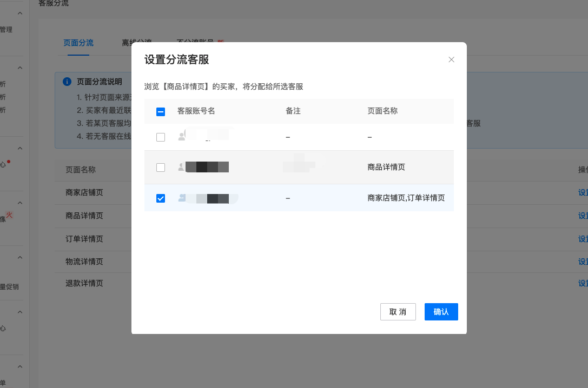The height and width of the screenshot is (388, 588).
Task: Click the avatar icon of the 商品详情页 agent
Action: 182,168
